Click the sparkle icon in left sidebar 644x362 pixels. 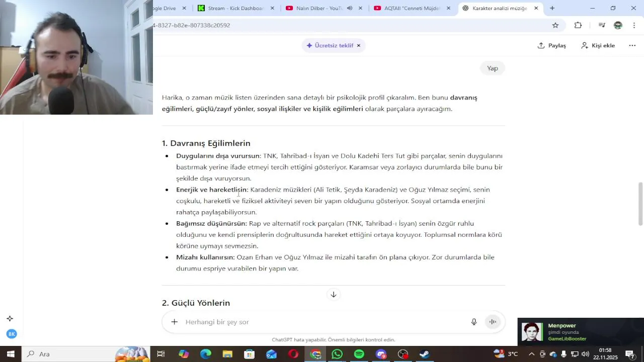10,318
